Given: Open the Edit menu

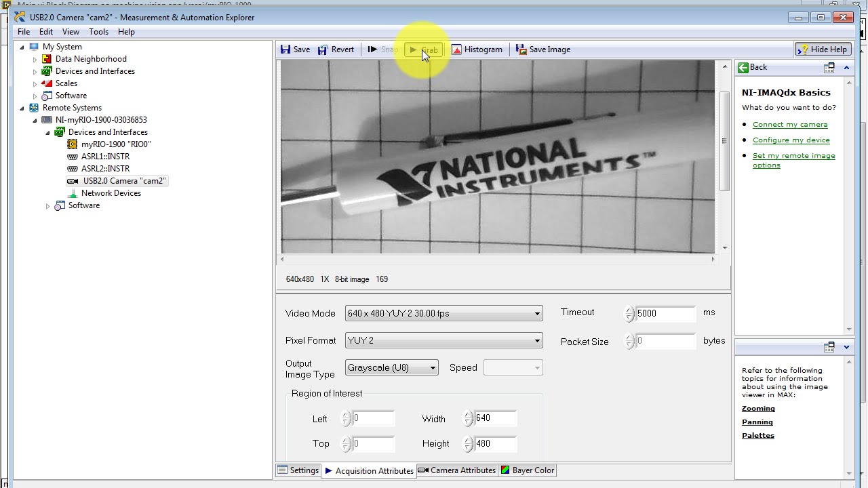Looking at the screenshot, I should point(46,32).
